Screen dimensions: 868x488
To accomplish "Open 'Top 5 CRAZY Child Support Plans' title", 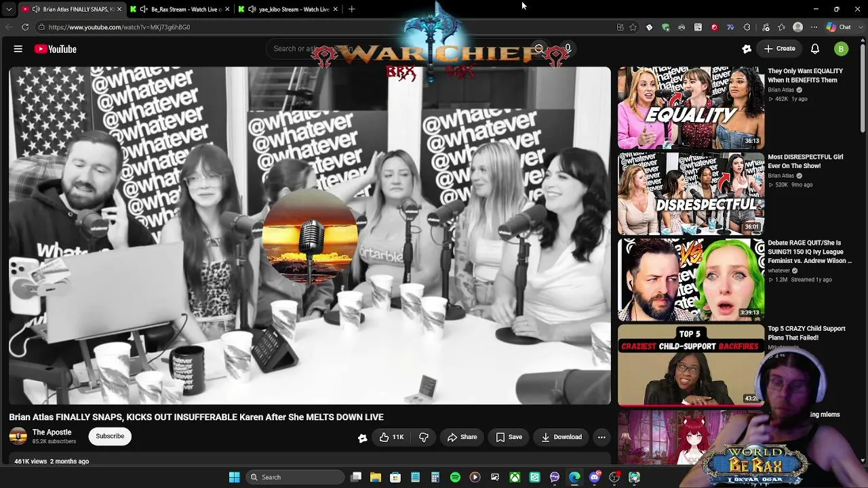I will [x=807, y=333].
